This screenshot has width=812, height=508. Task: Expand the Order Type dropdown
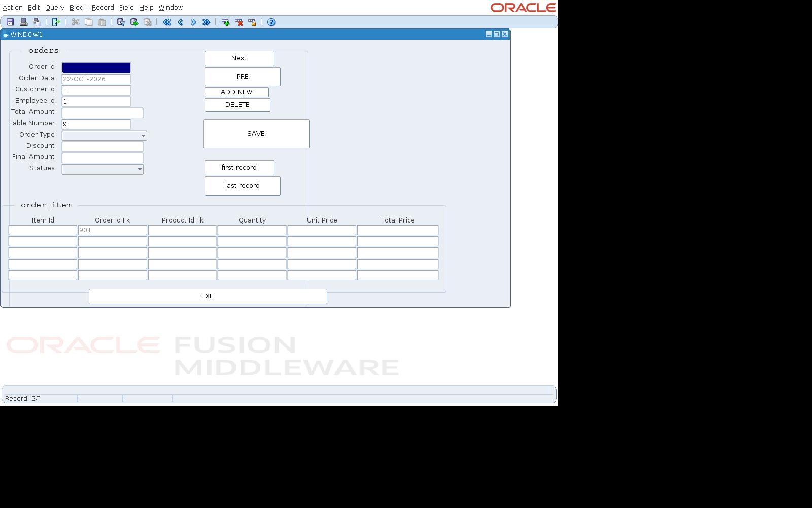143,136
